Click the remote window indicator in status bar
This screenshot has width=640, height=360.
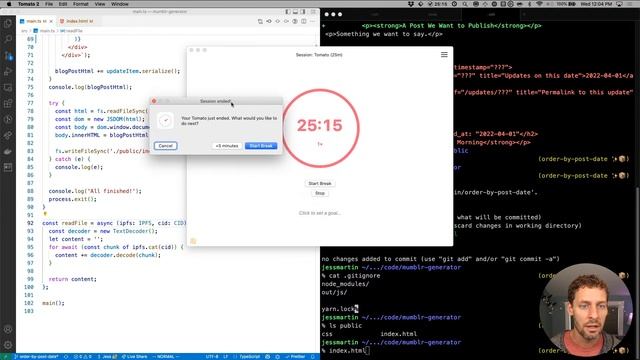pyautogui.click(x=6, y=357)
